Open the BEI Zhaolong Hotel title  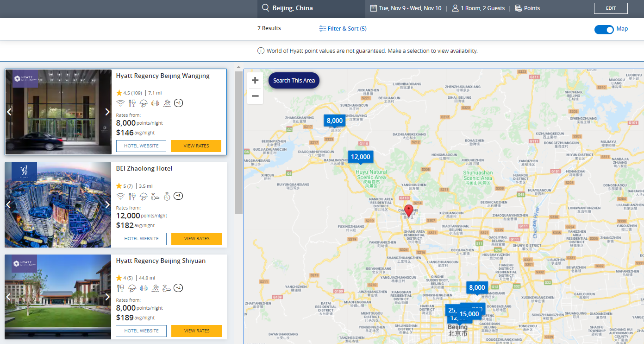(x=144, y=169)
